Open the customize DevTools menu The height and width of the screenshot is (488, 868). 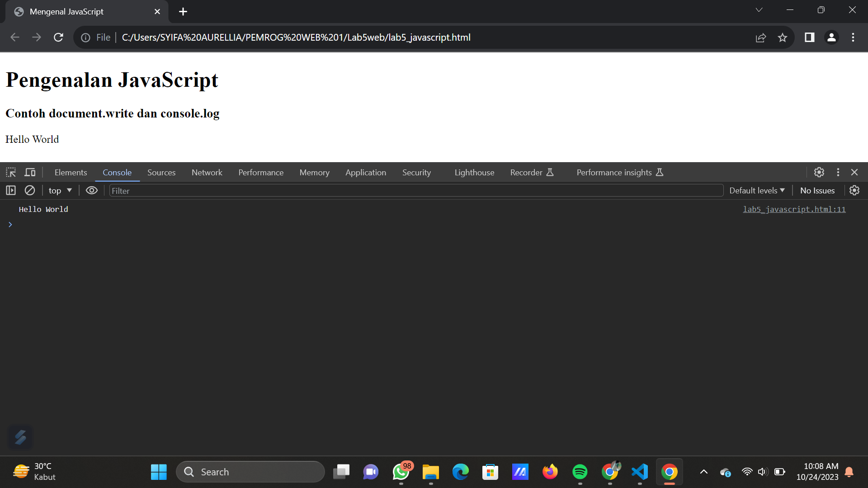pyautogui.click(x=837, y=172)
